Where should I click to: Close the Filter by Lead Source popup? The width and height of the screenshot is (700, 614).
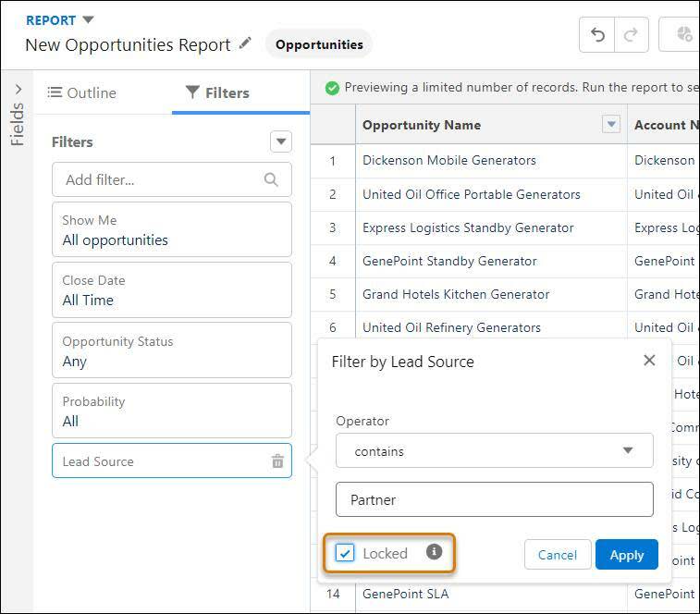649,361
